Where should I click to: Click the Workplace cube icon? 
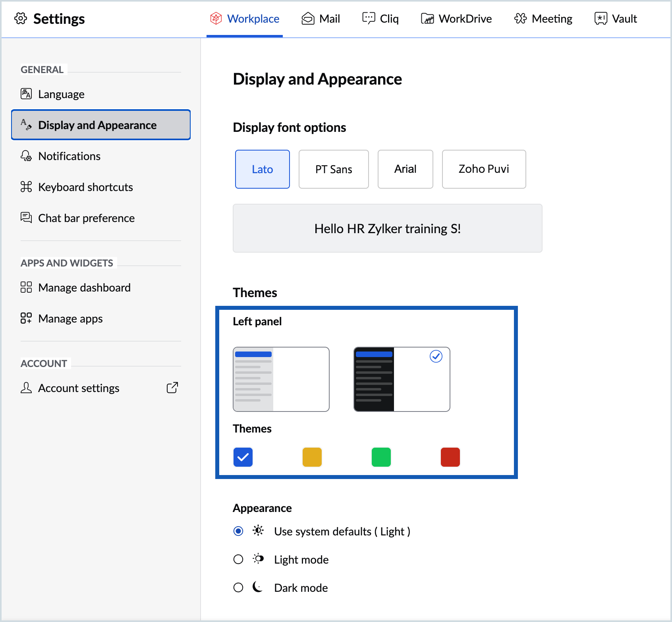(216, 18)
